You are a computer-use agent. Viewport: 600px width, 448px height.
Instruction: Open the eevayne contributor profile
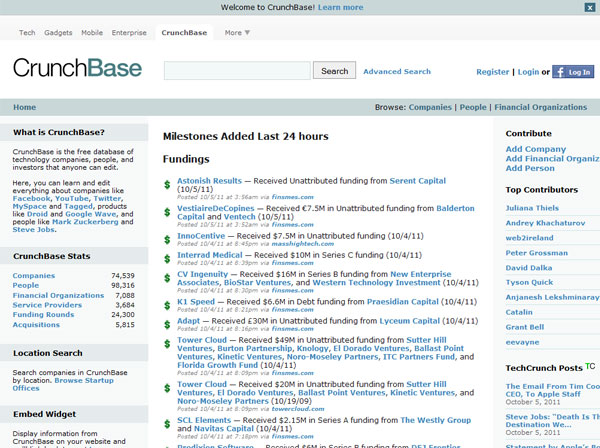522,342
